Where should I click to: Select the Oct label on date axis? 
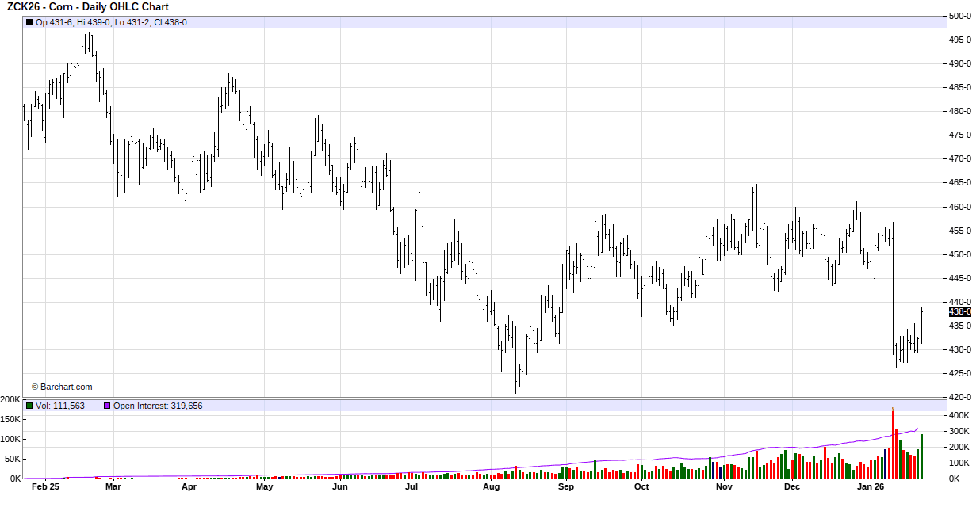pyautogui.click(x=641, y=487)
